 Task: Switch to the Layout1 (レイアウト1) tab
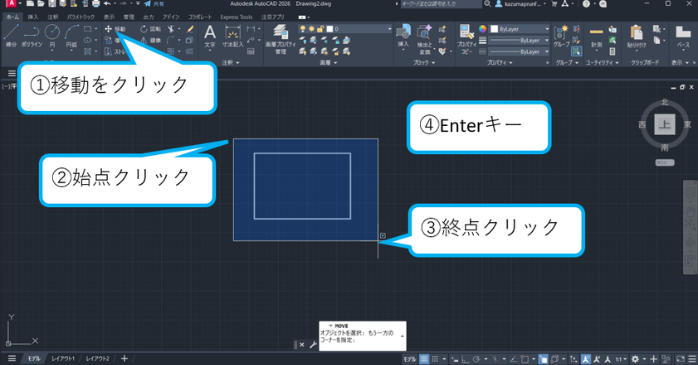pyautogui.click(x=63, y=359)
